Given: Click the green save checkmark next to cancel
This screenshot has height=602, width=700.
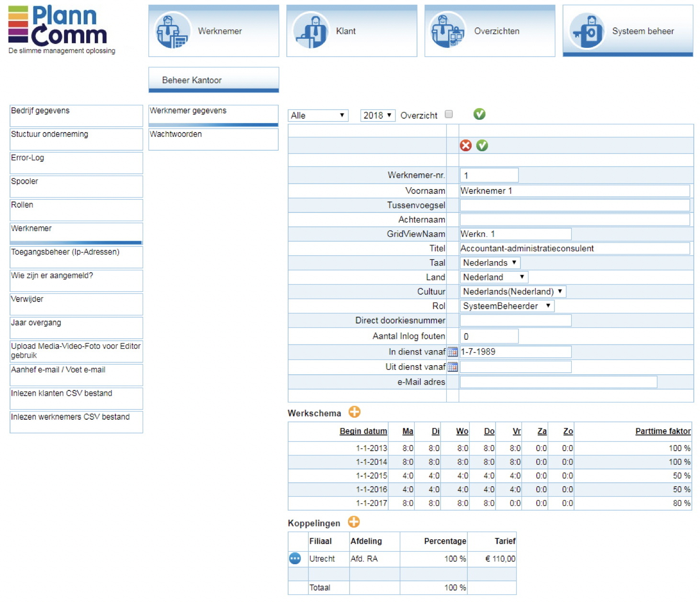Looking at the screenshot, I should pyautogui.click(x=482, y=145).
